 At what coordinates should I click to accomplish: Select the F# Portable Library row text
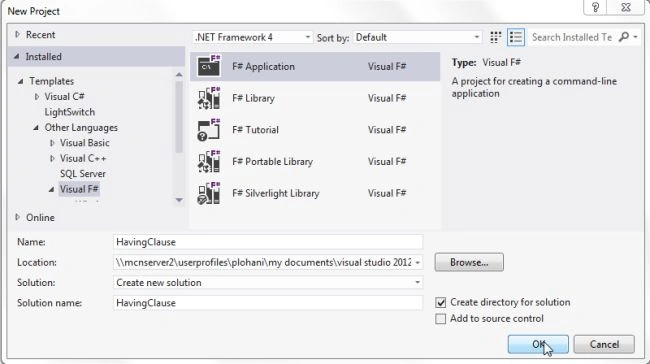272,162
